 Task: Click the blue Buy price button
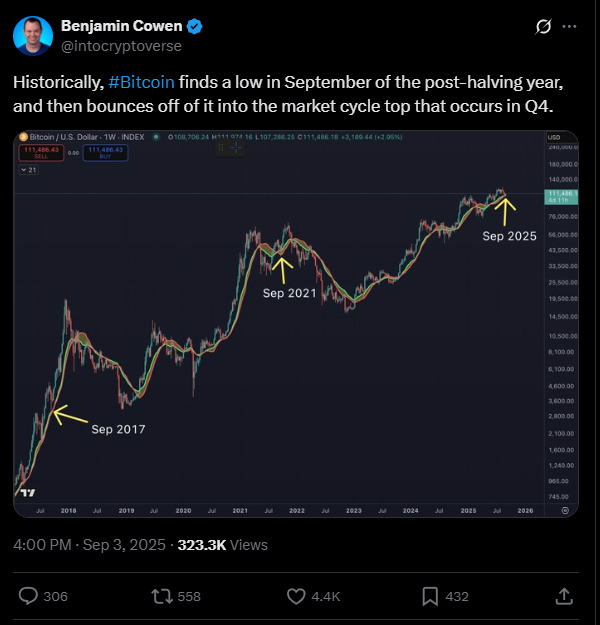click(106, 153)
